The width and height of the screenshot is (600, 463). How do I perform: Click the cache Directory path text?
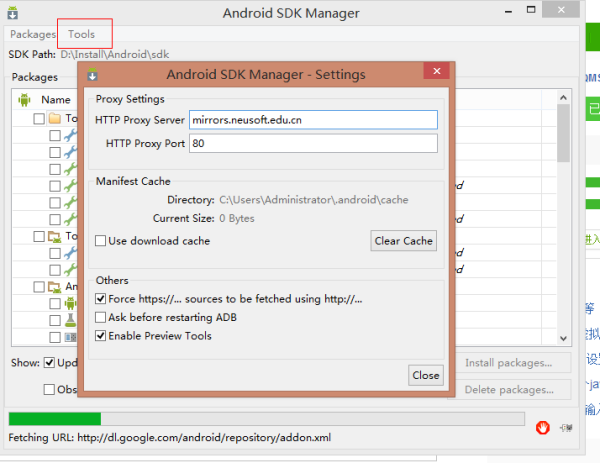314,200
